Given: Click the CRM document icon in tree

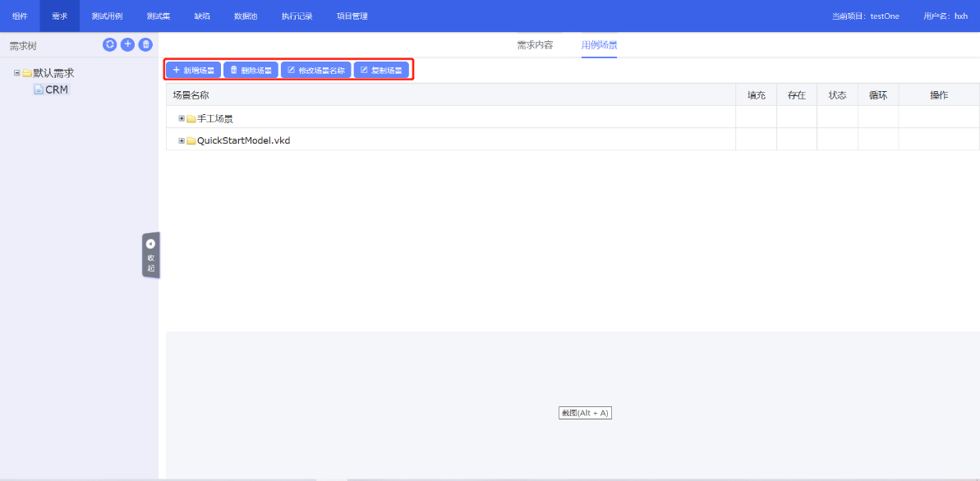Looking at the screenshot, I should pos(38,89).
